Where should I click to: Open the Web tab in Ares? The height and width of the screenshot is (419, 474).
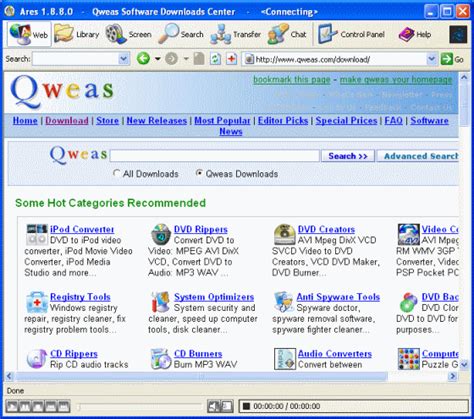coord(29,34)
